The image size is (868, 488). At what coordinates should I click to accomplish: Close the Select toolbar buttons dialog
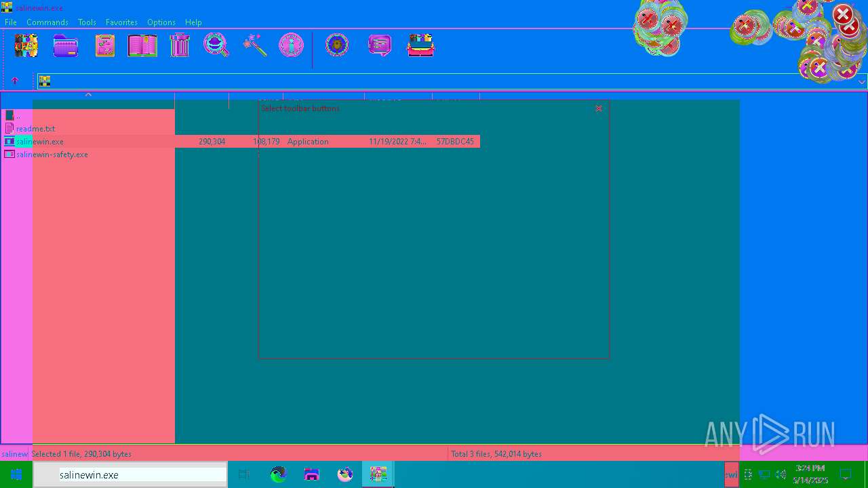[x=599, y=108]
